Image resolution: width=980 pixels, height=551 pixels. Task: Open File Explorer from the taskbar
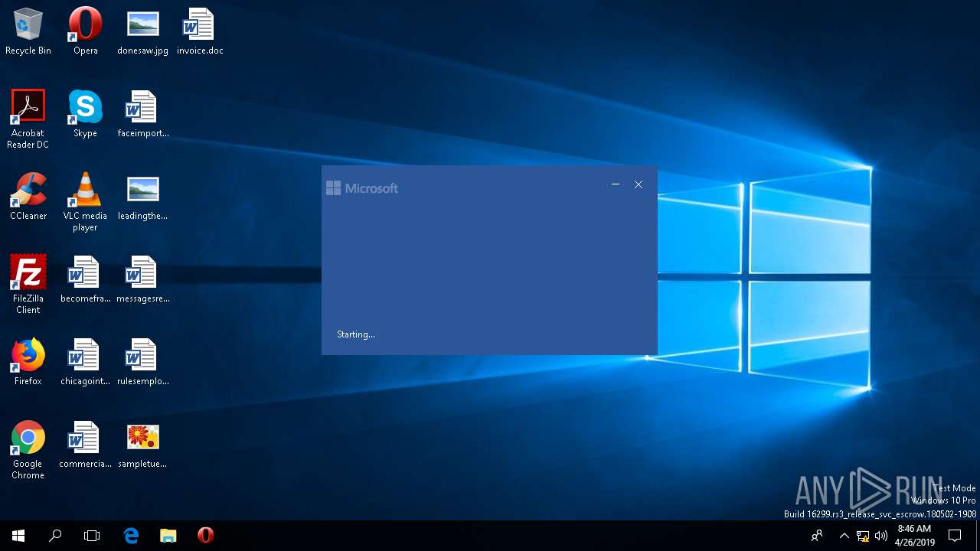click(x=168, y=536)
